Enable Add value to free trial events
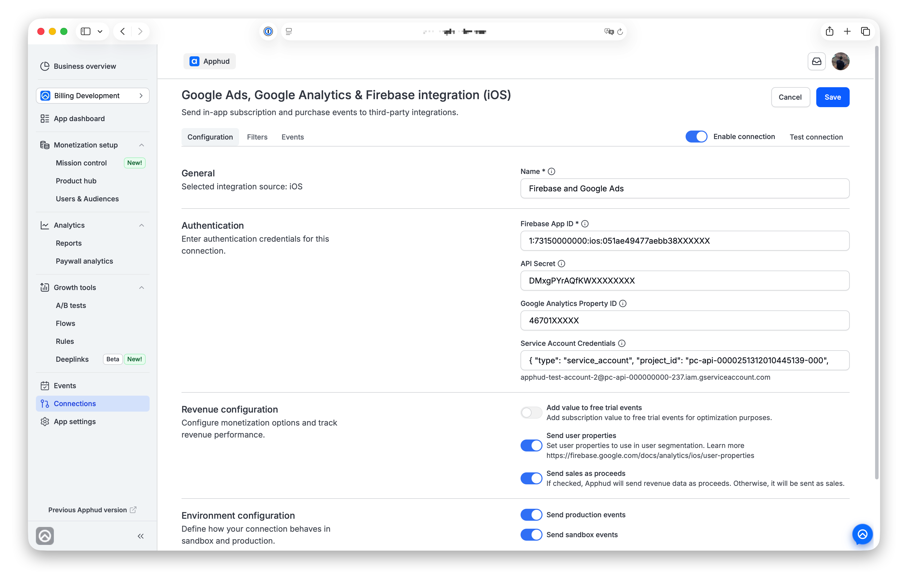Image resolution: width=908 pixels, height=588 pixels. [531, 413]
